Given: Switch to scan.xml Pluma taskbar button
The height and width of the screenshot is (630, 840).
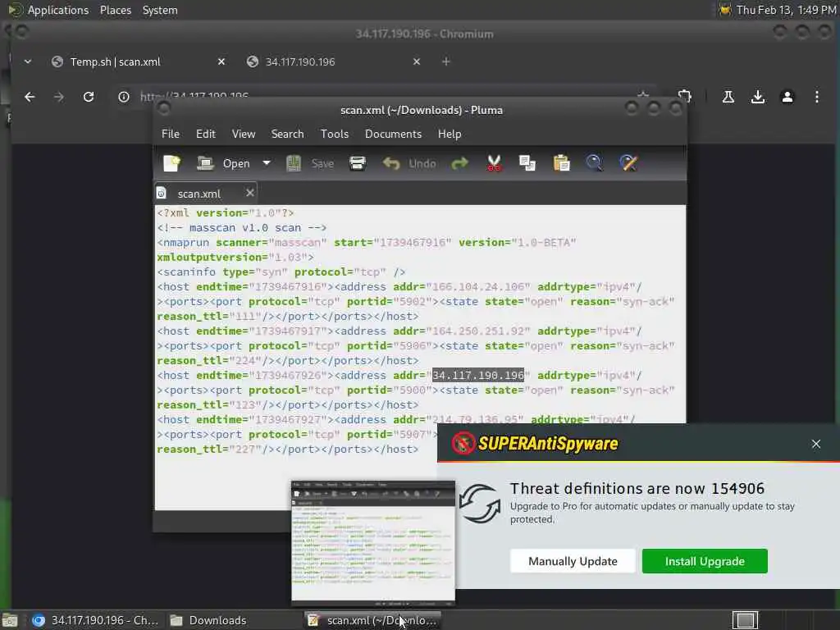Looking at the screenshot, I should click(373, 620).
